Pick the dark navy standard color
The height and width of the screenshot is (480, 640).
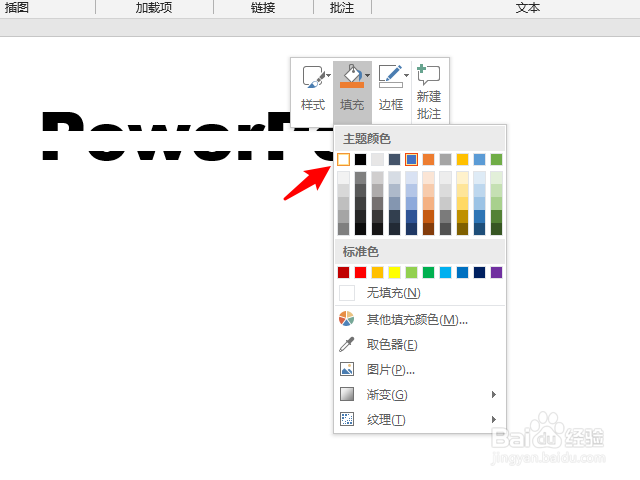[x=480, y=272]
